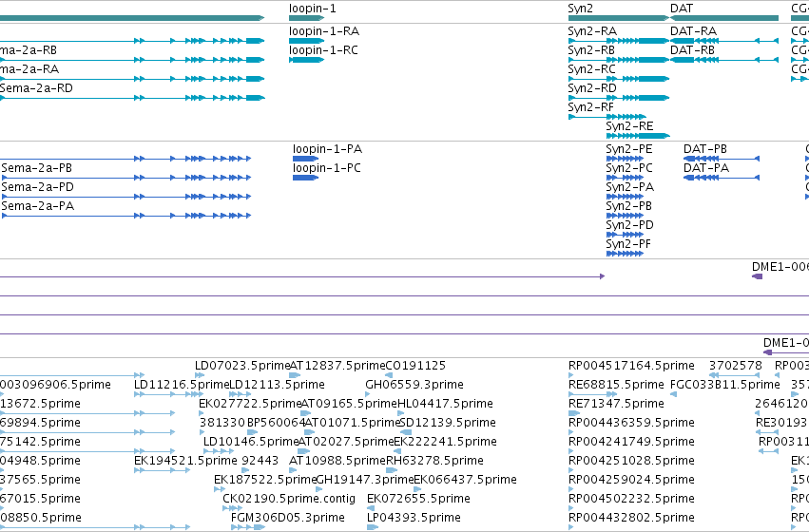This screenshot has height=532, width=809.
Task: Click the Sema-2a-PD protein label
Action: 38,187
